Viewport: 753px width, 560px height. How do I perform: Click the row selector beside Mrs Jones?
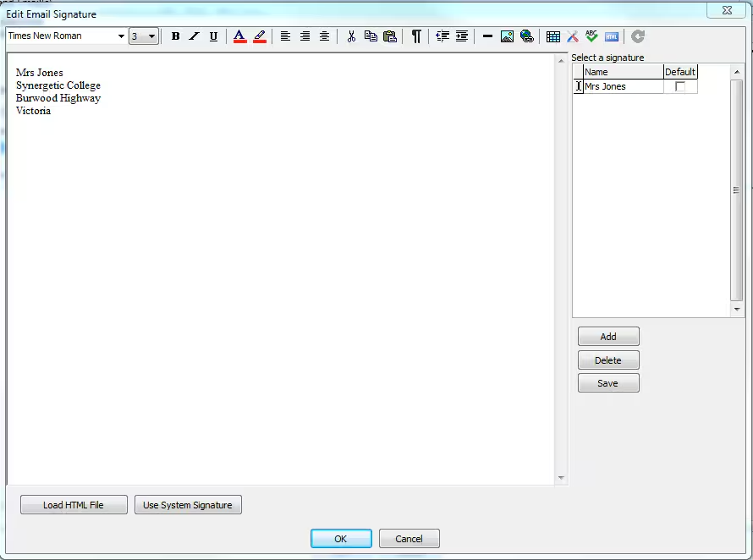point(578,86)
